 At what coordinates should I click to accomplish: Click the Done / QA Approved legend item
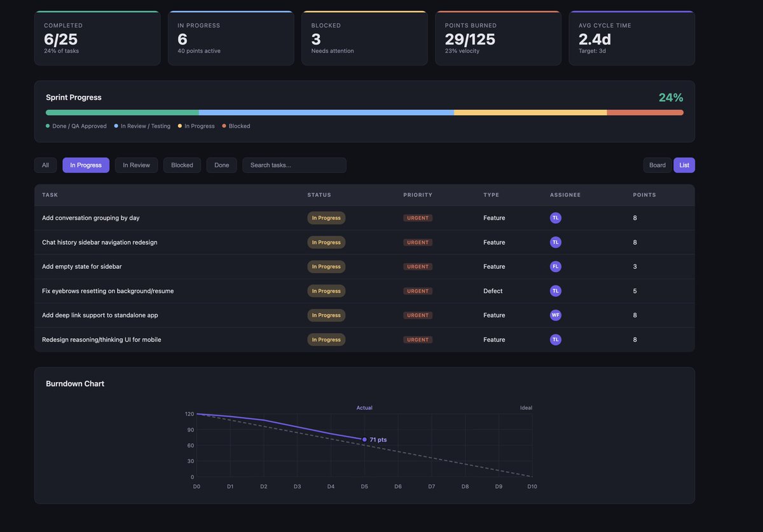76,126
